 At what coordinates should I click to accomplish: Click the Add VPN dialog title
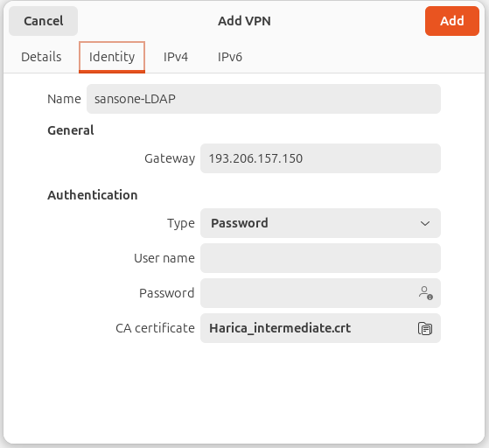pyautogui.click(x=244, y=21)
